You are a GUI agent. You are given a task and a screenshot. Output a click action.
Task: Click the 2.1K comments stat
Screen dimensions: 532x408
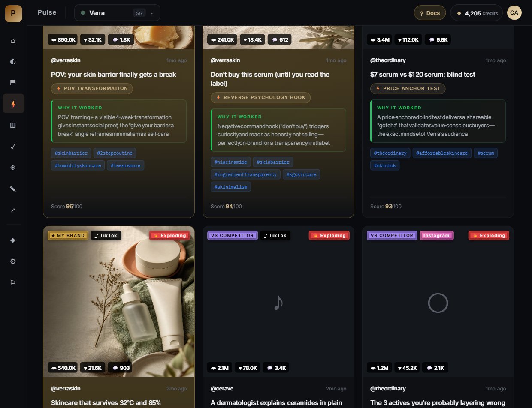435,368
